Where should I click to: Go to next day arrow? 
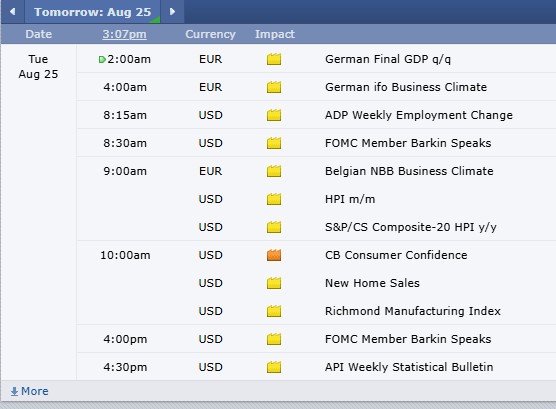coord(172,12)
